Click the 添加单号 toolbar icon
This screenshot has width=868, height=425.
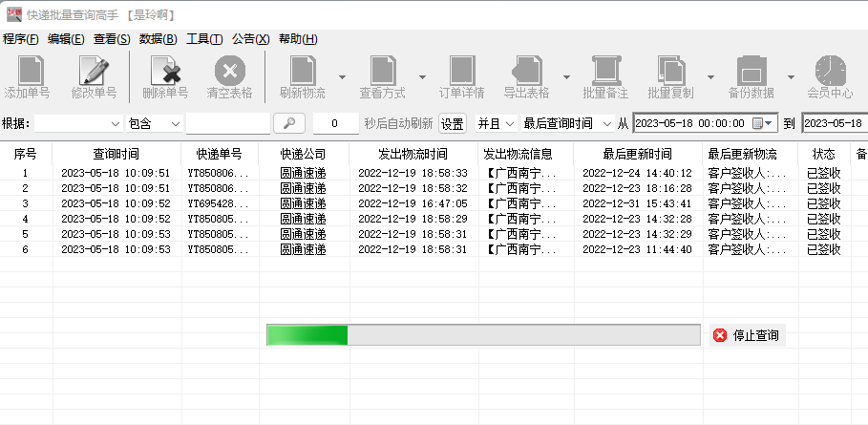(31, 71)
